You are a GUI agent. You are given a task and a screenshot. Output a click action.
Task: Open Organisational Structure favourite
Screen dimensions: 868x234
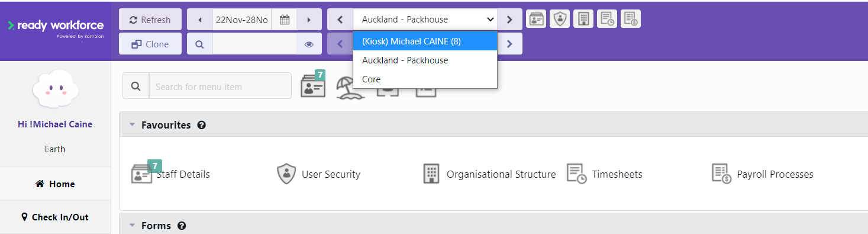coord(489,174)
